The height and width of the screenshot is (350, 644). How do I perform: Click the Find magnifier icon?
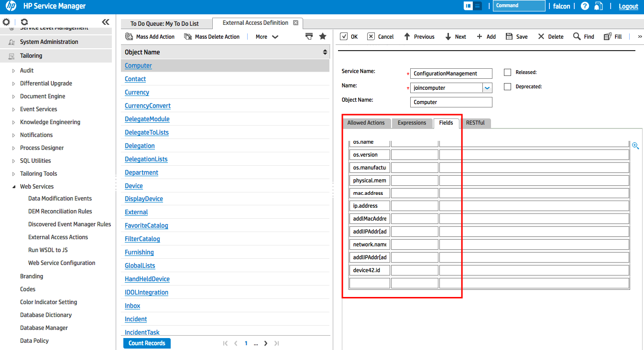pos(577,37)
